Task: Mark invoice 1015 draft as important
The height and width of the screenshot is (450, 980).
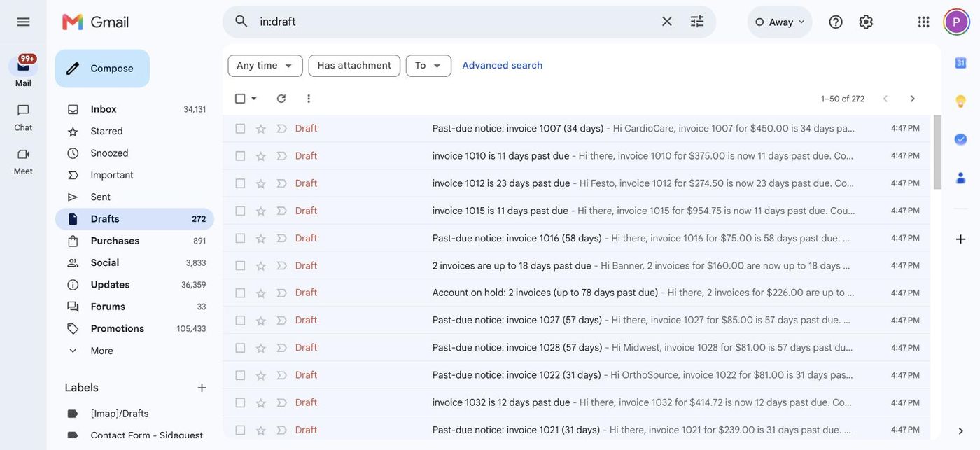Action: pyautogui.click(x=281, y=211)
